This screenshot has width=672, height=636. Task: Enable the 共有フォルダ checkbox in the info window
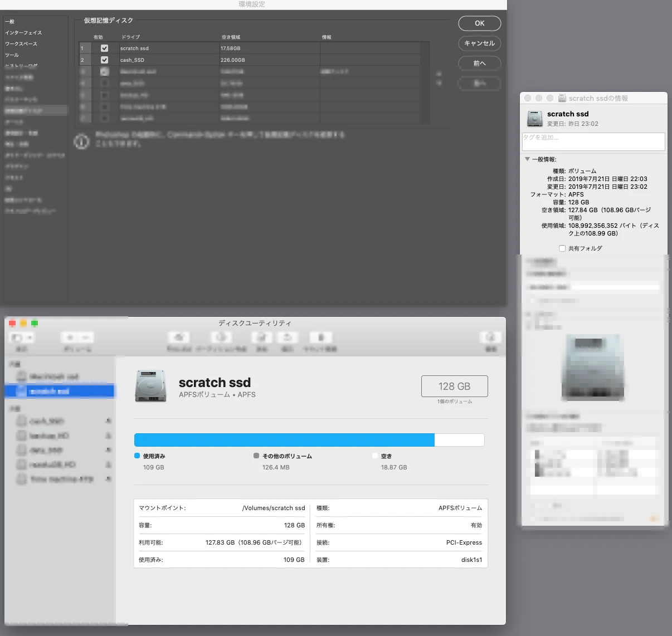(x=562, y=248)
